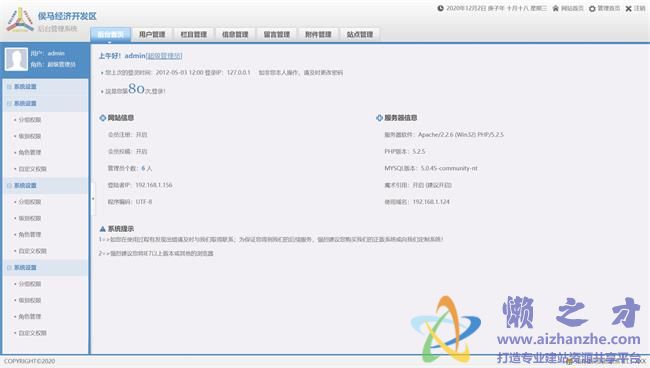
Task: Select the 附件管理 tab
Action: pyautogui.click(x=318, y=34)
